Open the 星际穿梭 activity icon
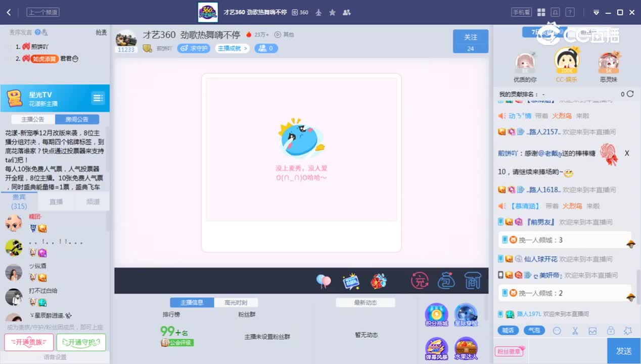 [x=466, y=315]
